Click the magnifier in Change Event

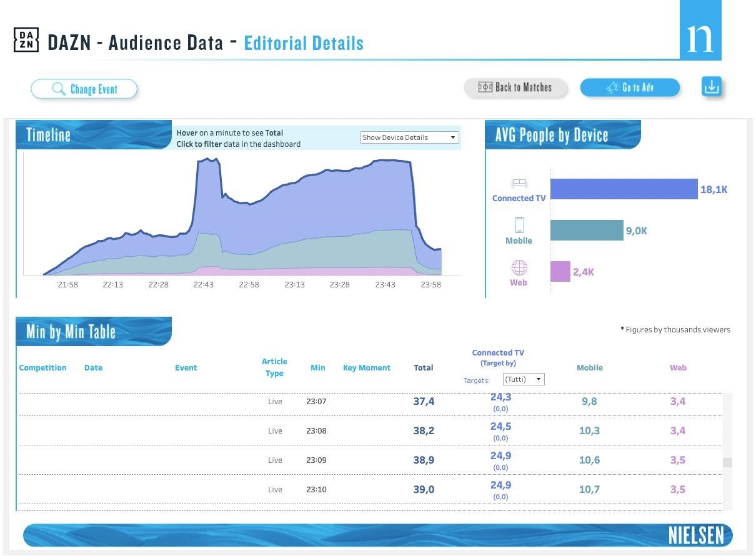click(59, 89)
